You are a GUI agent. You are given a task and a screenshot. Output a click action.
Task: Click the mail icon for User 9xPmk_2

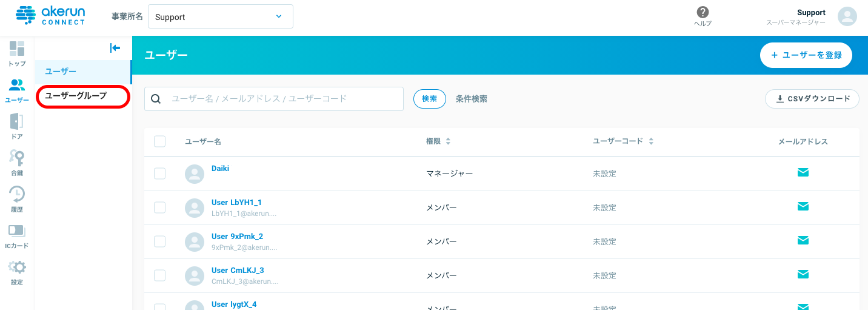pos(803,240)
